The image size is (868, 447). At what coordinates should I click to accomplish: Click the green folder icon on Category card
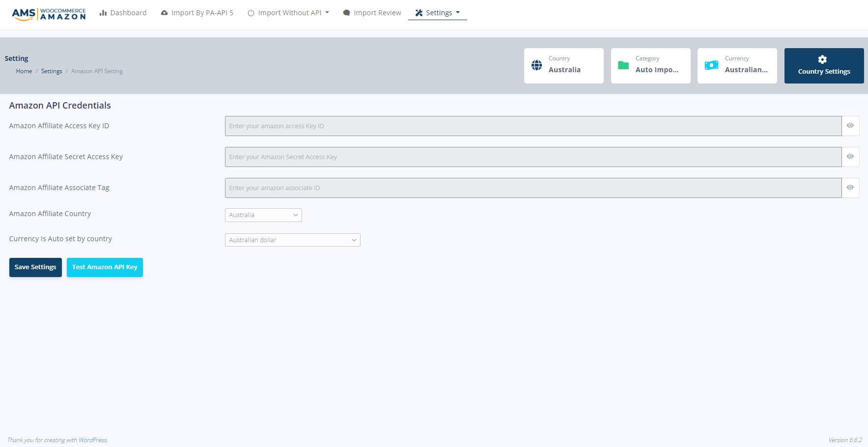pos(623,65)
